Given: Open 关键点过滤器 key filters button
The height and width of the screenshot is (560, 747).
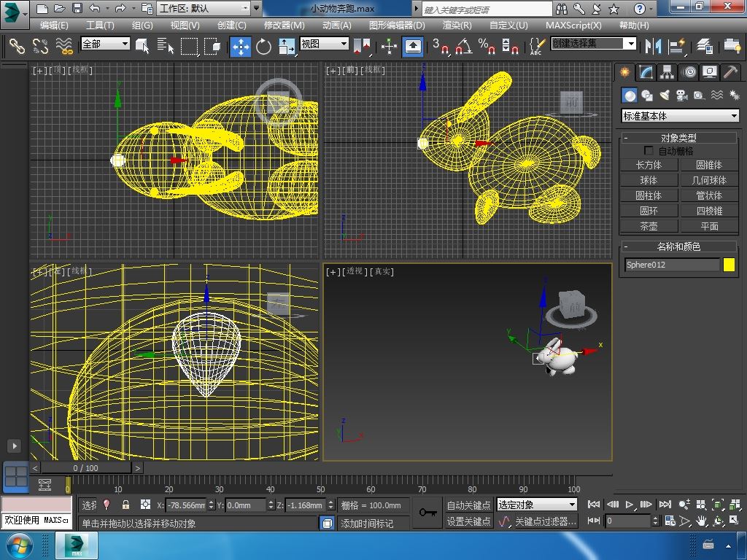Looking at the screenshot, I should coord(545,521).
